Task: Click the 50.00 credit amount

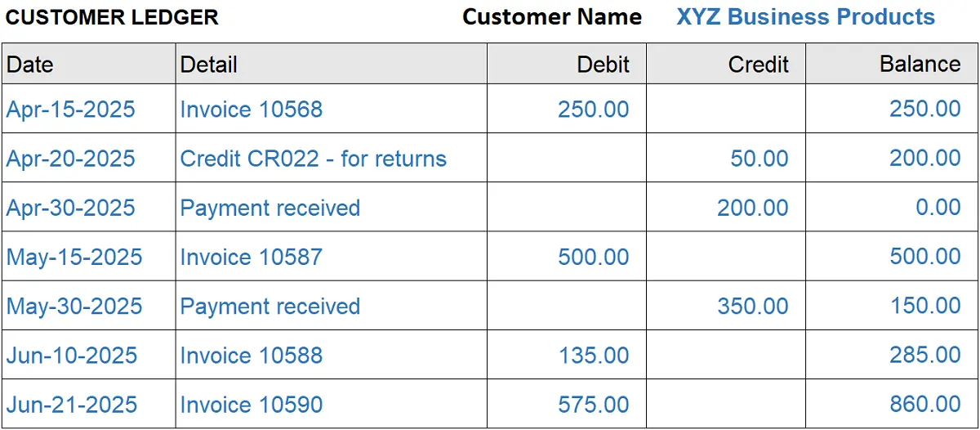Action: click(759, 158)
